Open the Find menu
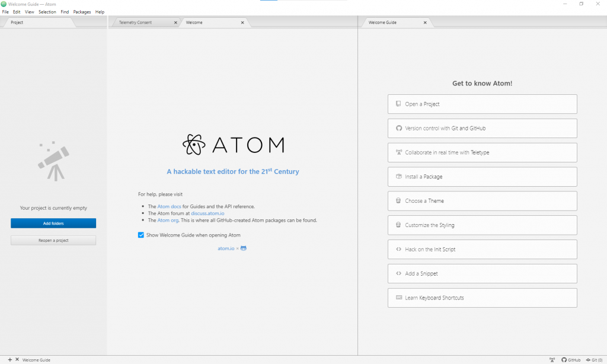 click(65, 12)
